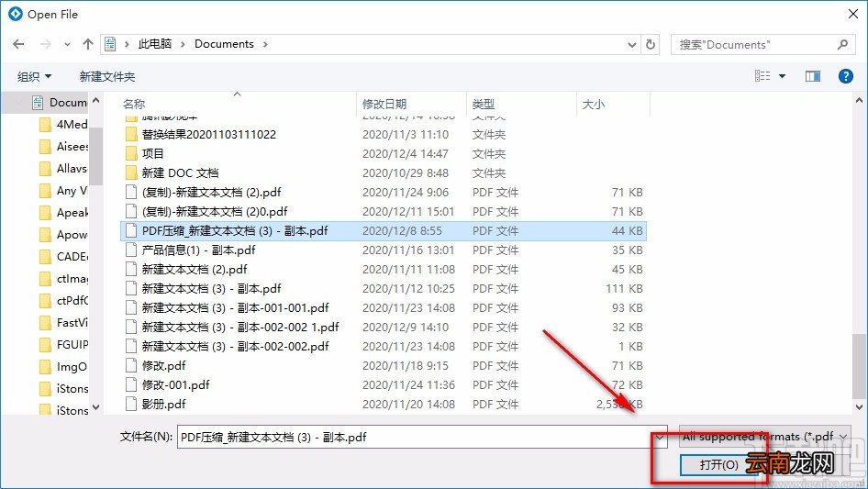Click the file icon of 修改.pdf
This screenshot has height=489, width=868.
tap(131, 365)
